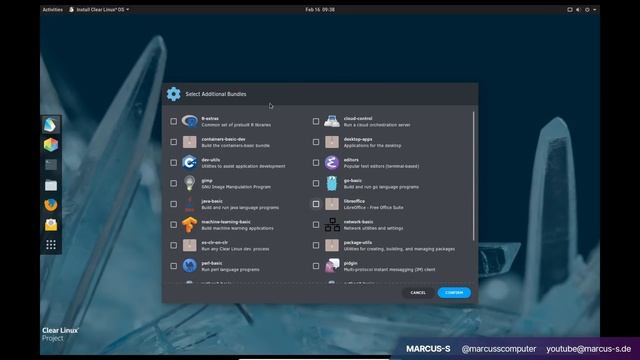Screen dimensions: 640x360
Task: Click the 'Select Additional Bundles' title
Action: (x=216, y=94)
